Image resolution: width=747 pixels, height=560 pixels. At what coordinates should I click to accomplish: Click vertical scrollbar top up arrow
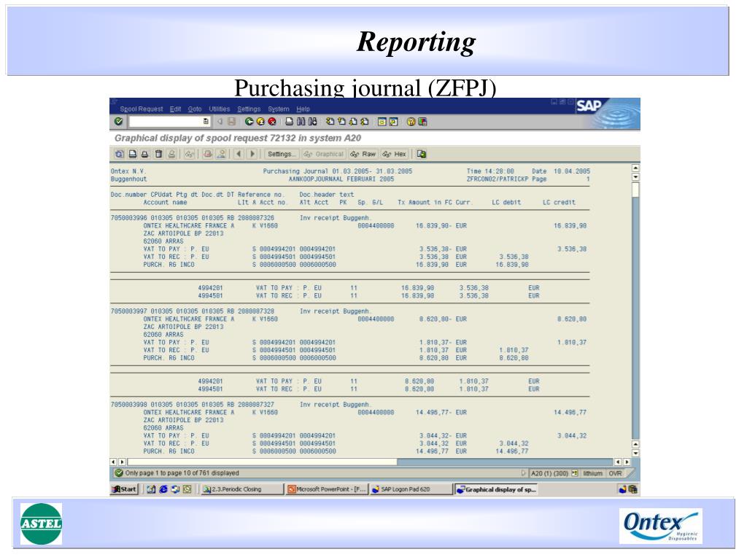[635, 168]
